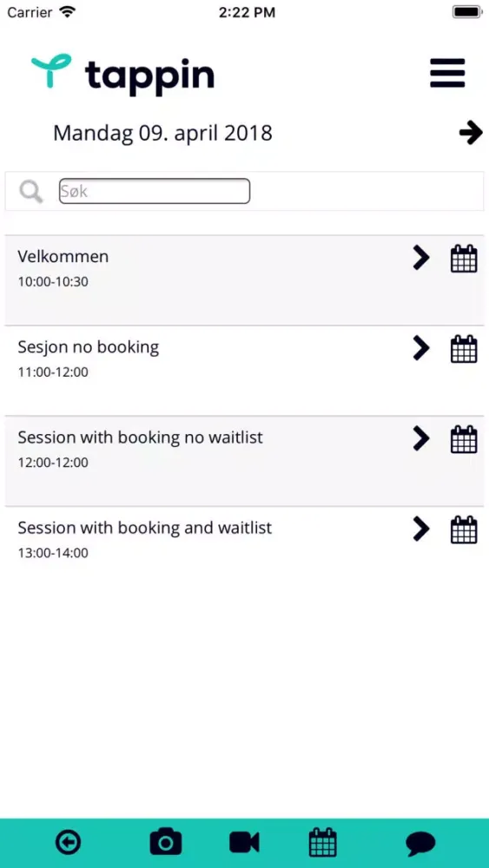The image size is (489, 868).
Task: Tap the search magnifier icon
Action: (x=31, y=192)
